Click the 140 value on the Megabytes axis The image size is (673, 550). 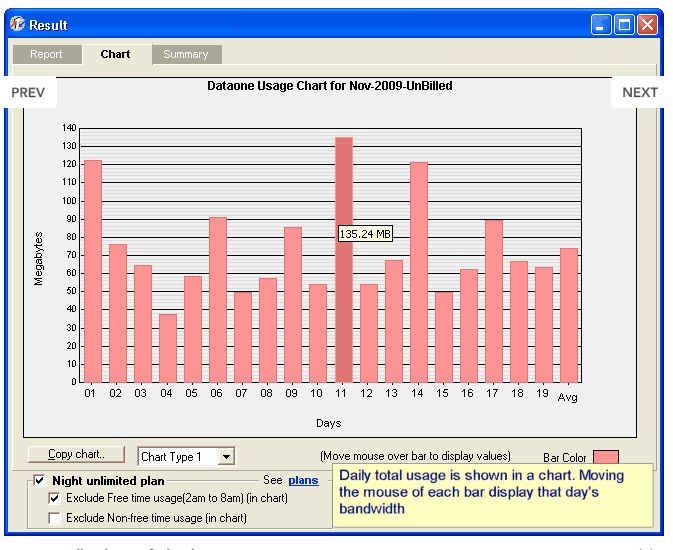click(69, 128)
